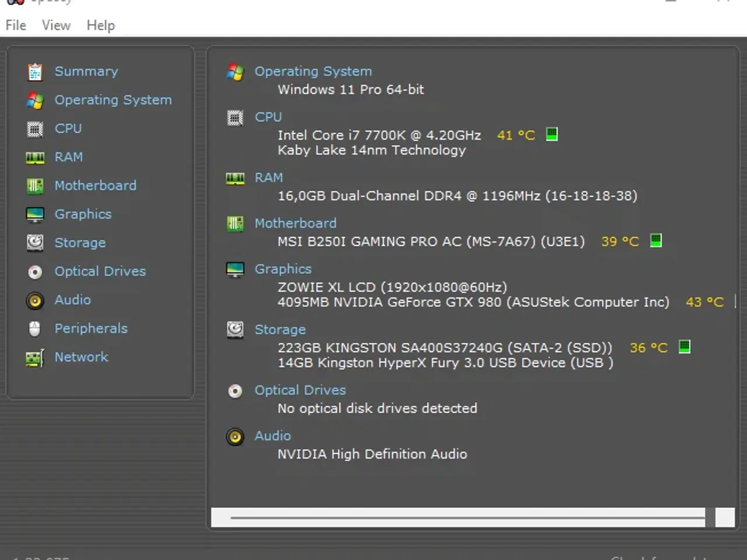Open the motherboard temperature mini-graph icon
Screen dimensions: 747x560
[x=656, y=240]
